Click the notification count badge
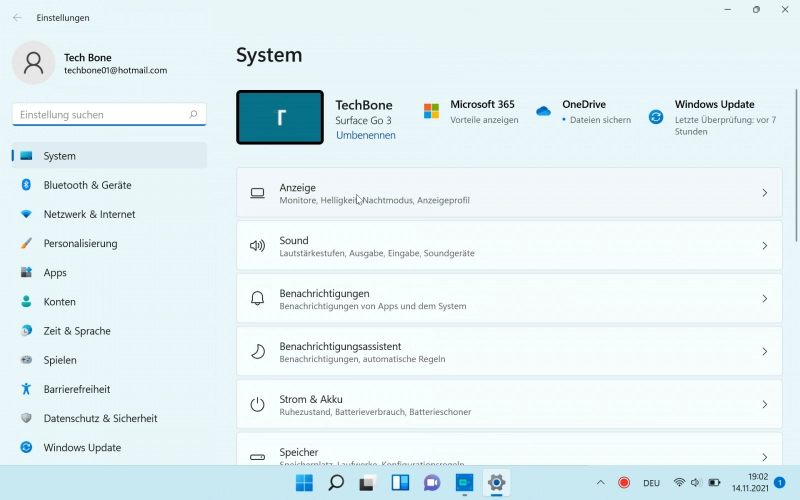Image resolution: width=800 pixels, height=500 pixels. 780,482
